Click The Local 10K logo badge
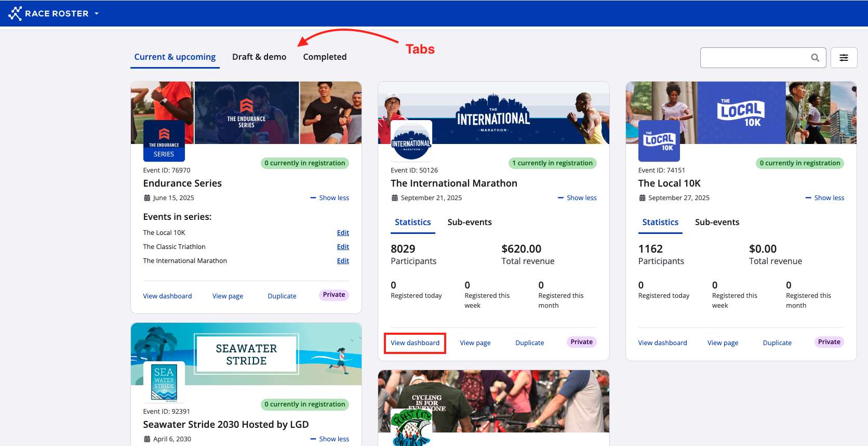This screenshot has height=446, width=868. 659,141
